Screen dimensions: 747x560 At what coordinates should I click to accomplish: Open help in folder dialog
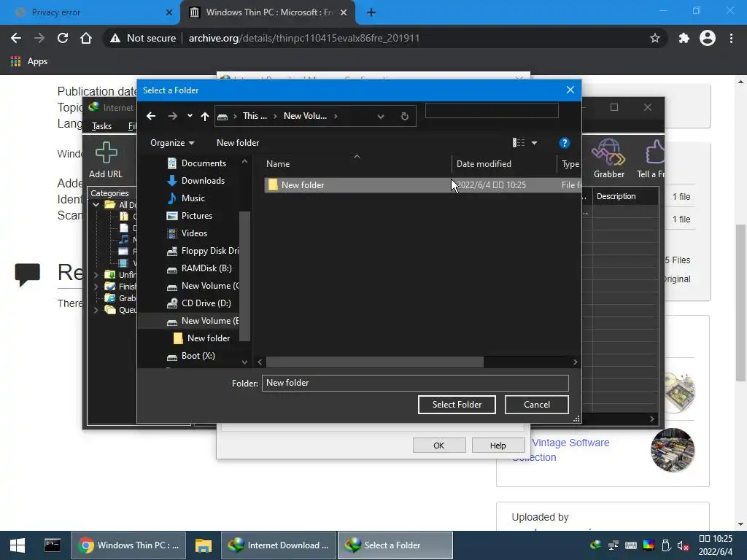click(564, 143)
